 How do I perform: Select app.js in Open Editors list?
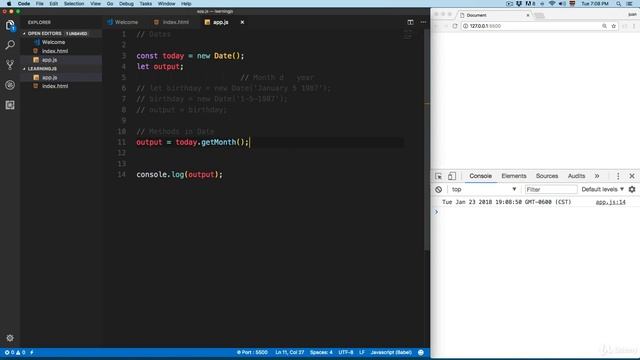click(49, 60)
